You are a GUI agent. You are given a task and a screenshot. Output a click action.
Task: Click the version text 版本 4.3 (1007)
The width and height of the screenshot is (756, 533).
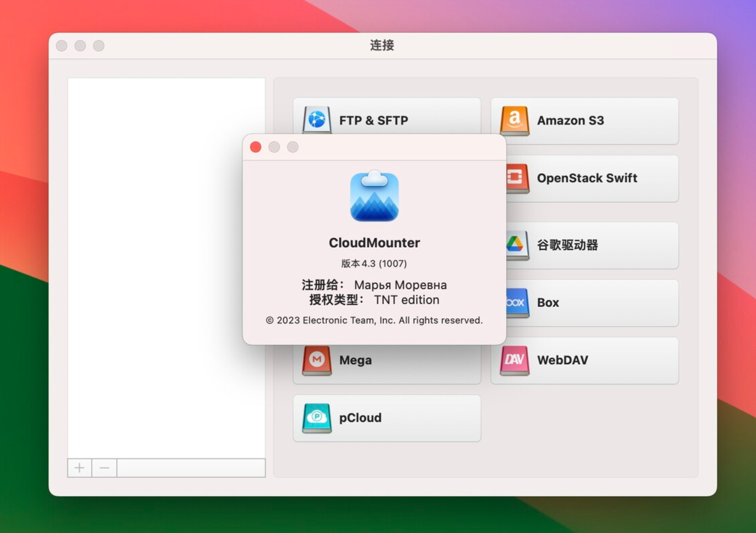tap(374, 264)
